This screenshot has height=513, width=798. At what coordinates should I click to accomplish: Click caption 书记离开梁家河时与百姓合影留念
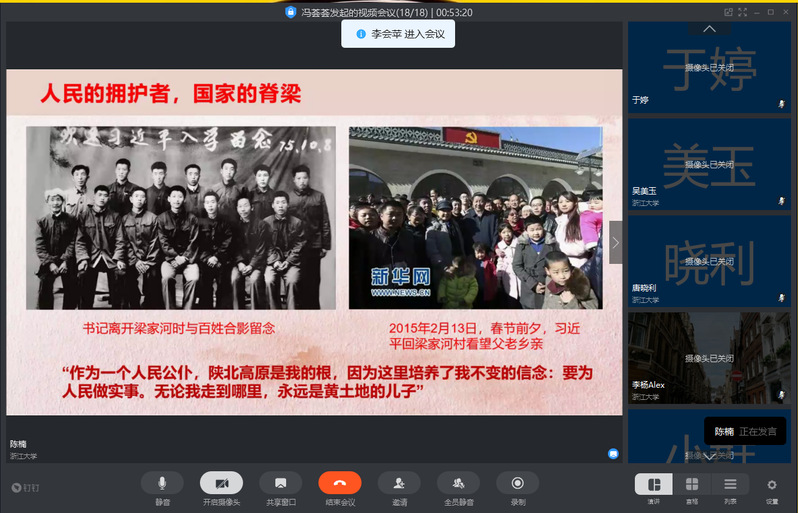(x=179, y=328)
